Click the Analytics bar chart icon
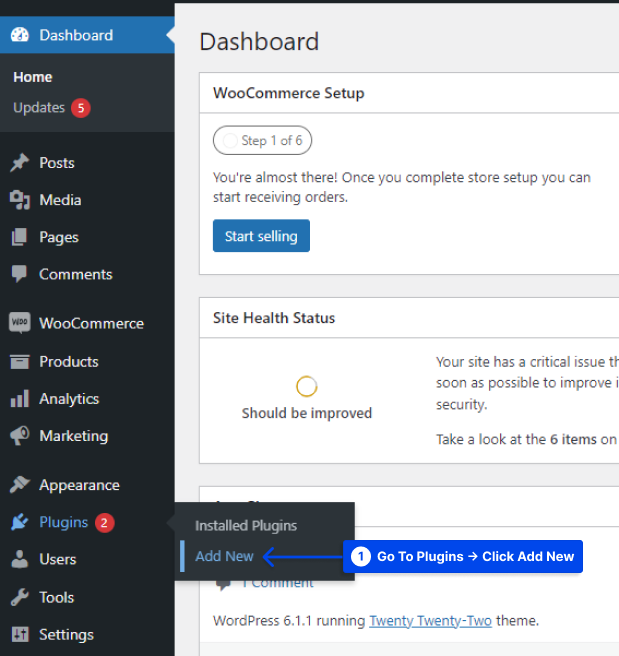Viewport: 619px width, 656px height. (20, 399)
